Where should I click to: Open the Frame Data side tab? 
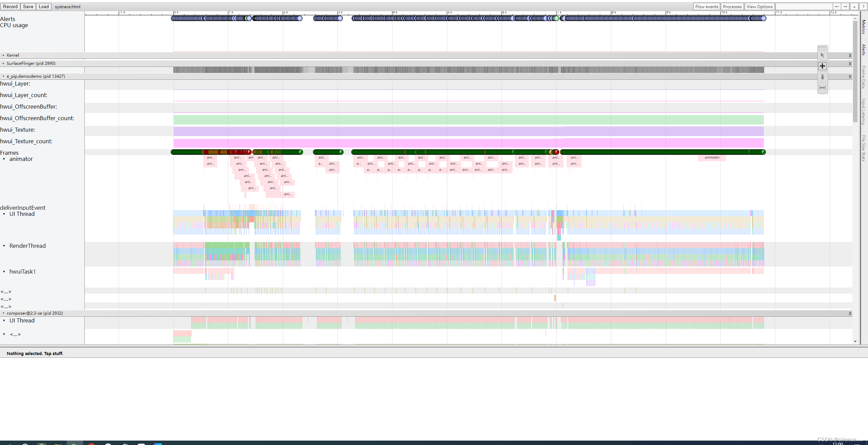coord(863,77)
